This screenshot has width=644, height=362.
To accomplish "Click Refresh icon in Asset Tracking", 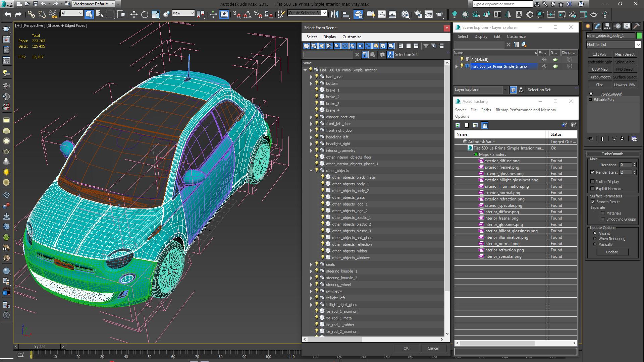I will [x=458, y=125].
